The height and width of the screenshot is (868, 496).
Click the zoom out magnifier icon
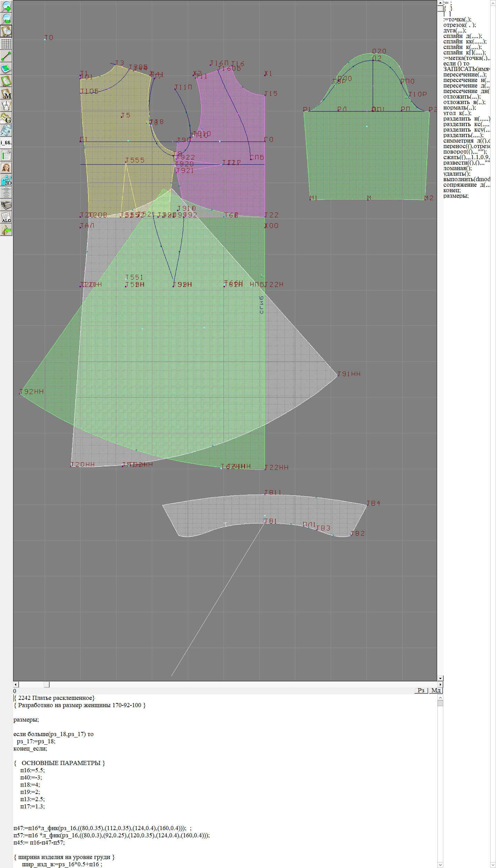pos(6,19)
